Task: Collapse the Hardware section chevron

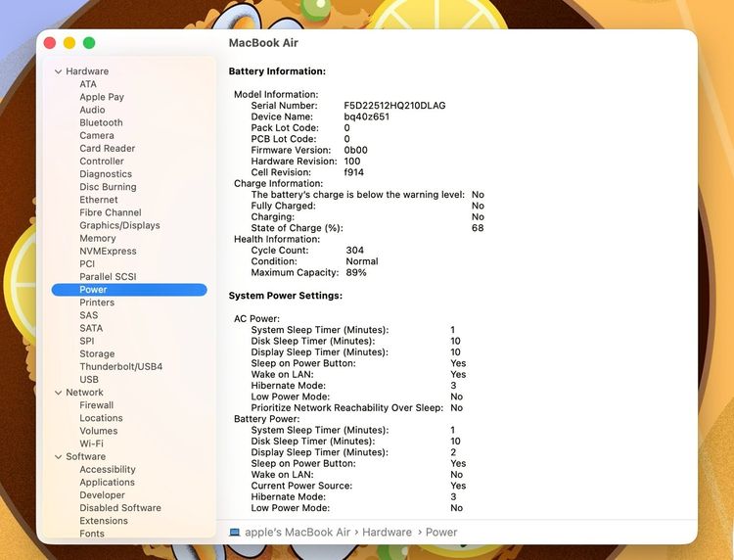Action: coord(58,71)
